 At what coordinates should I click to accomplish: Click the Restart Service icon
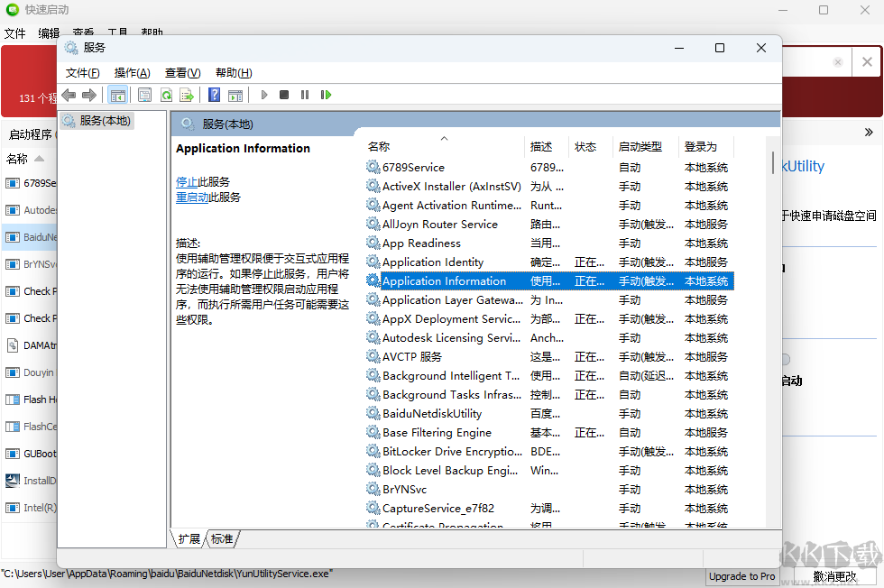click(x=326, y=95)
